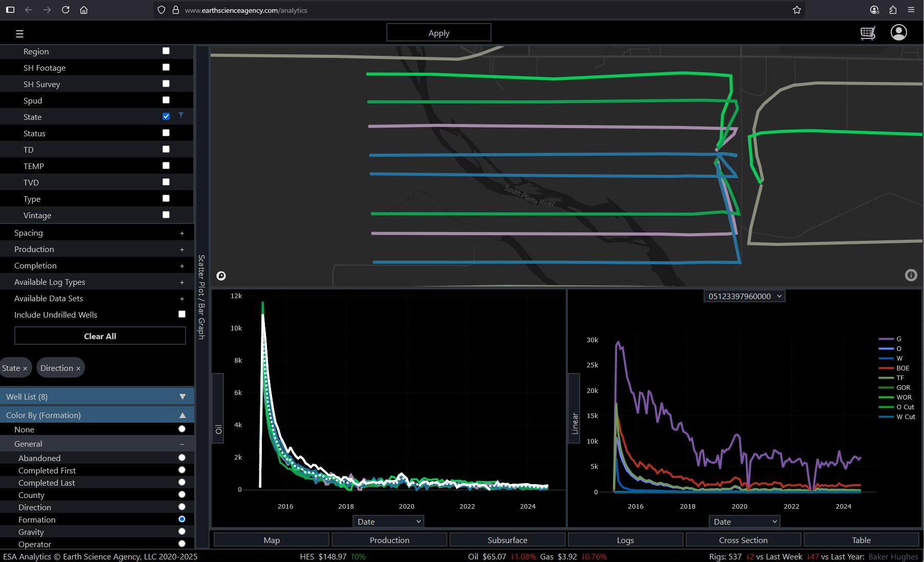Expand the Completion filter section

(182, 266)
